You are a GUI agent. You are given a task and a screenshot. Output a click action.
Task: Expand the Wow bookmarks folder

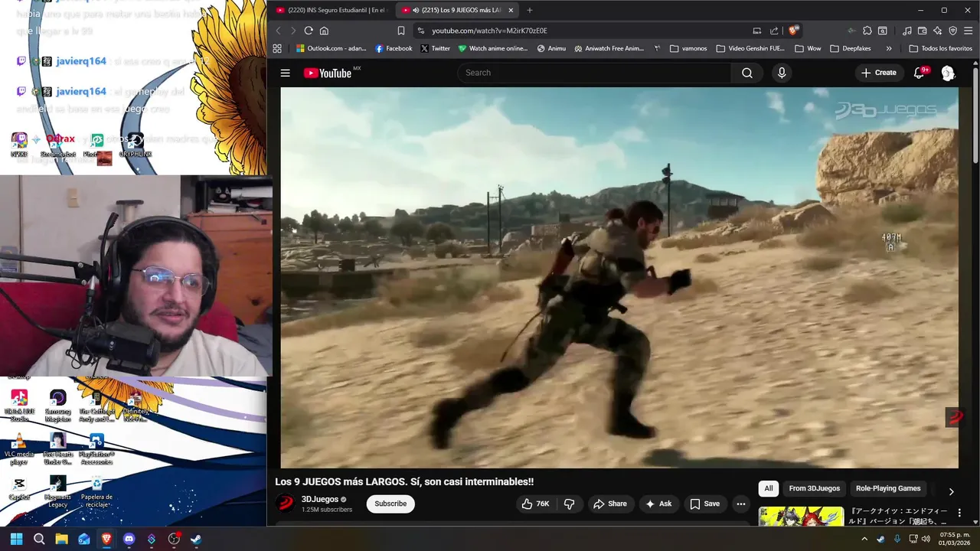point(808,48)
